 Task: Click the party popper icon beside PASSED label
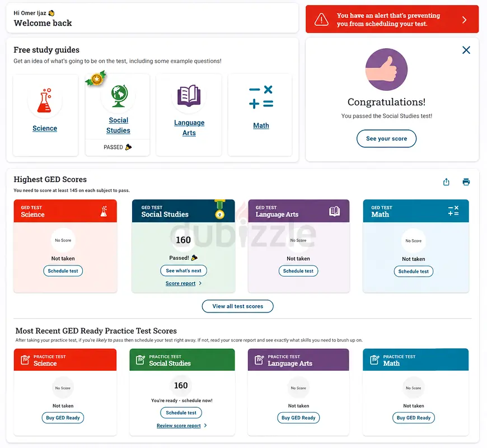[128, 147]
